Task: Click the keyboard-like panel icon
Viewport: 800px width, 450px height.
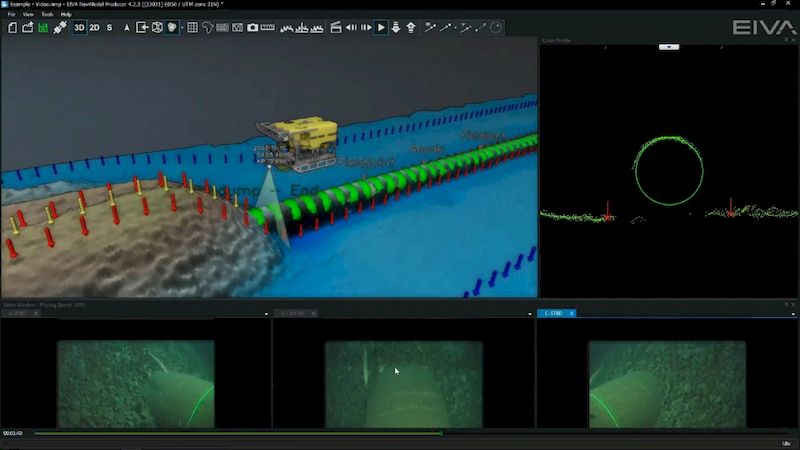Action: 222,28
